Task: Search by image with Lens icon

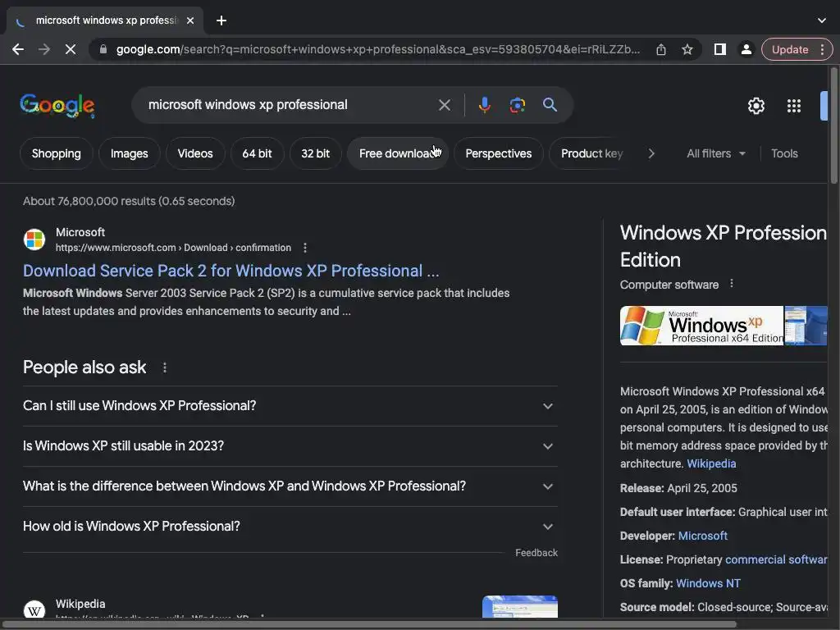Action: pyautogui.click(x=517, y=105)
